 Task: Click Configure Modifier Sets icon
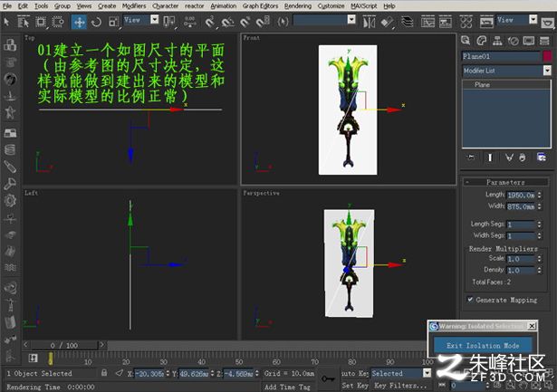[542, 158]
